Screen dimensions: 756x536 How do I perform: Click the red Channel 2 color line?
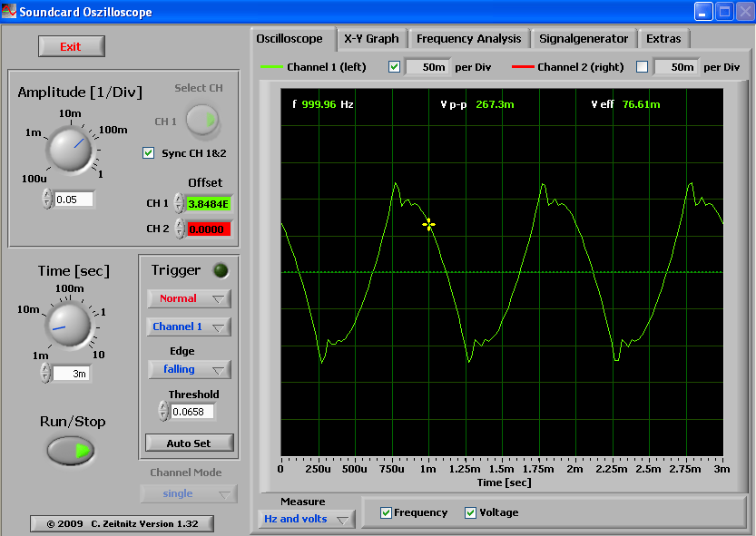coord(523,67)
